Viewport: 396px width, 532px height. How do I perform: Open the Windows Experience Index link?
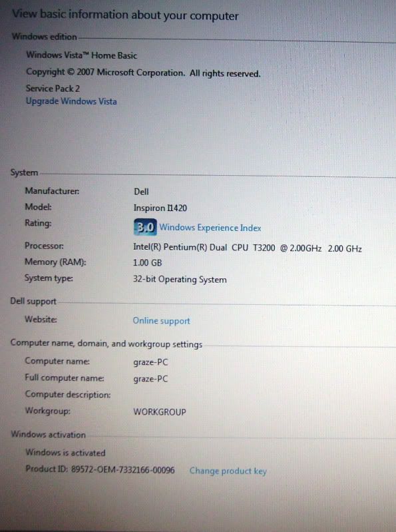(210, 228)
